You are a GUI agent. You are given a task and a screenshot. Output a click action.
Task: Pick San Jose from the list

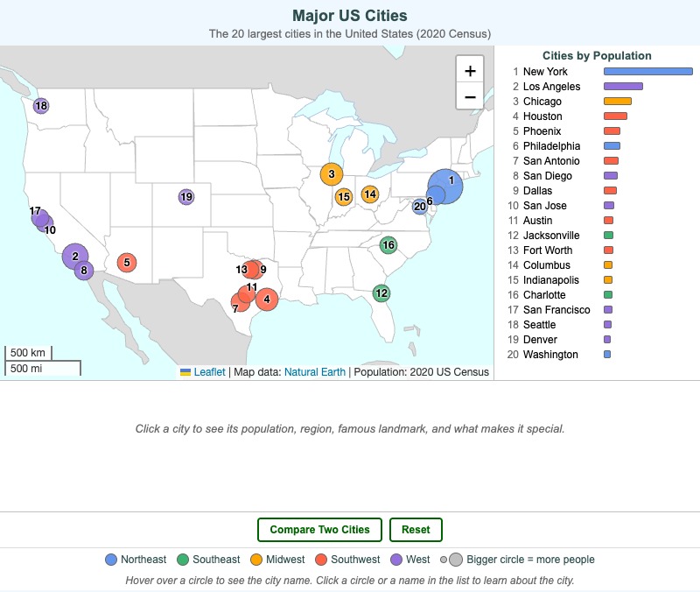(x=600, y=206)
